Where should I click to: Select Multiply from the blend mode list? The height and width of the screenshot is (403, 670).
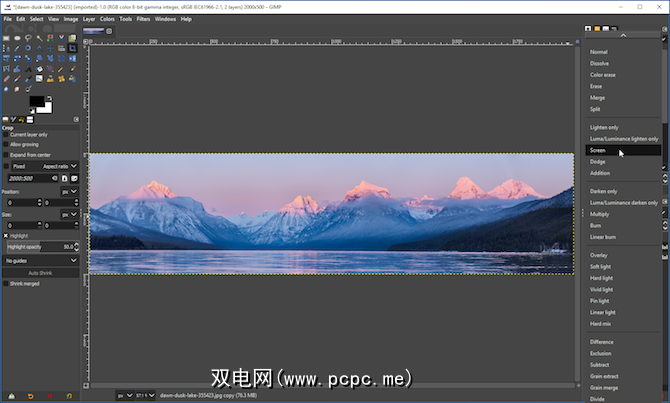(x=599, y=214)
